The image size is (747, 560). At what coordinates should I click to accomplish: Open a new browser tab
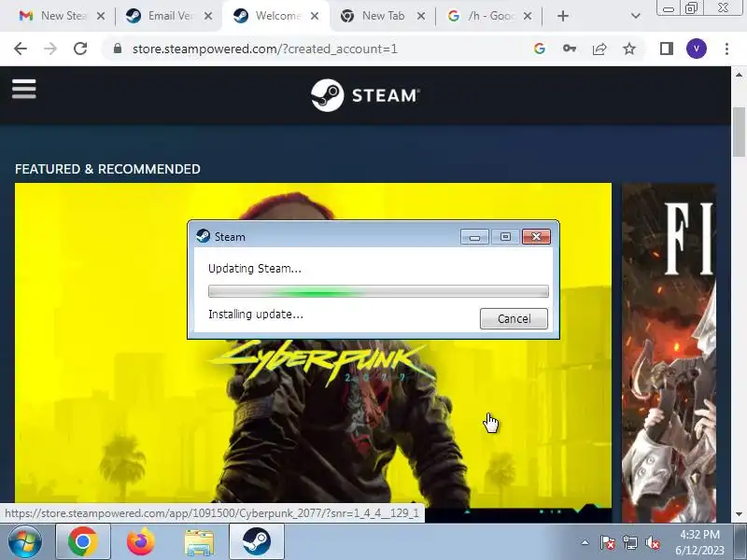(x=563, y=16)
